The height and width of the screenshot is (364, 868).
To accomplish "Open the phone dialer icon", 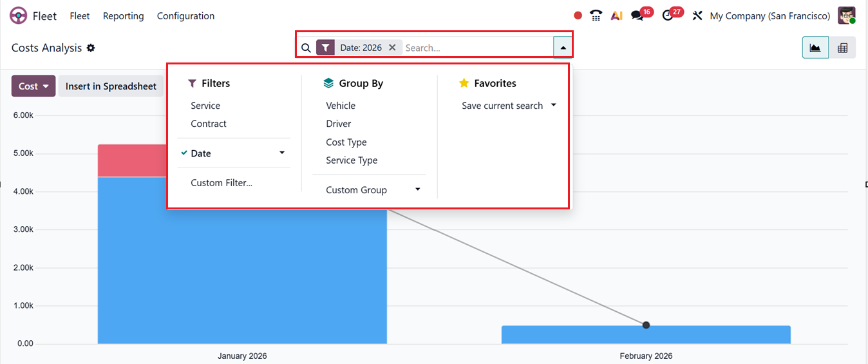I will [x=596, y=16].
